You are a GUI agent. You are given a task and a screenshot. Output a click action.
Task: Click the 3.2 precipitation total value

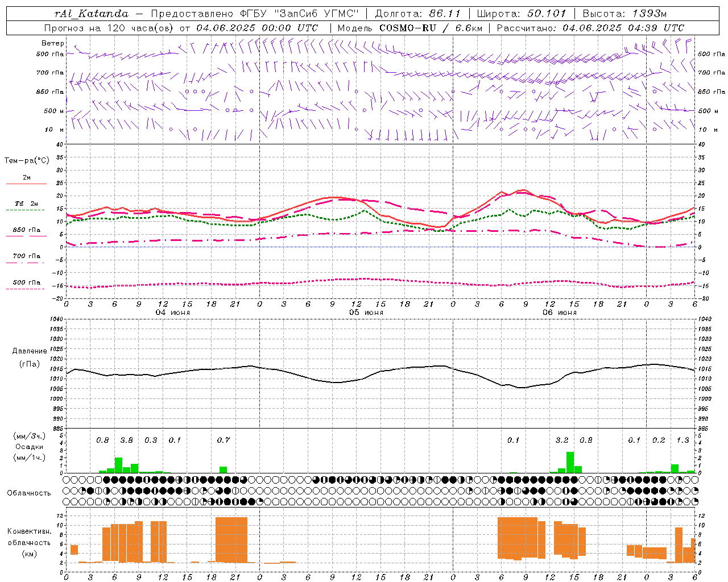coord(562,440)
